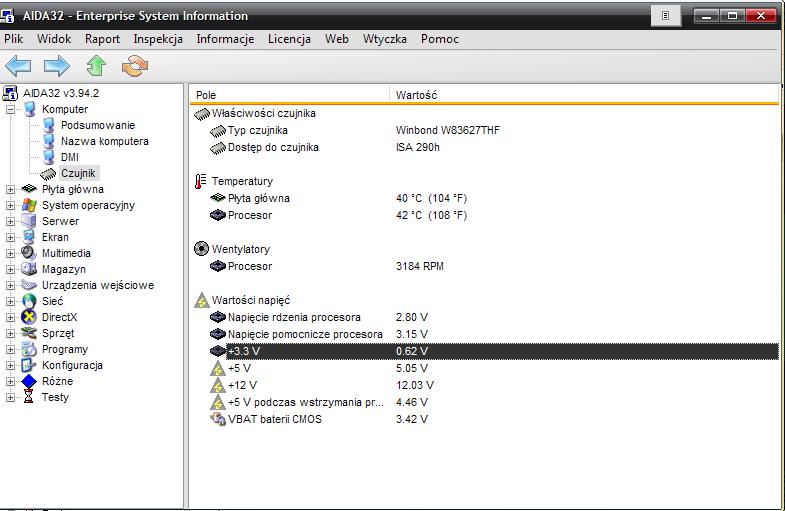Open the Widok menu
The image size is (785, 511).
click(54, 39)
